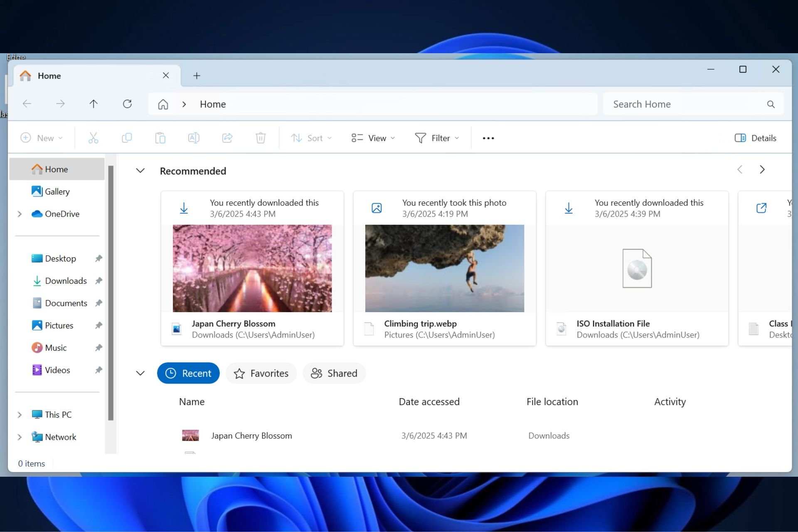Click the Delete trash can icon

point(261,138)
